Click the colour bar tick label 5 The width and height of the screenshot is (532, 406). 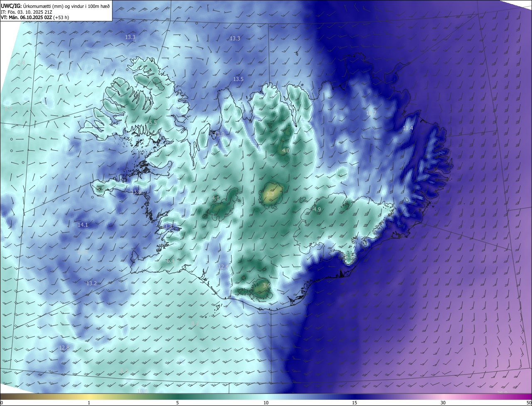pos(177,403)
